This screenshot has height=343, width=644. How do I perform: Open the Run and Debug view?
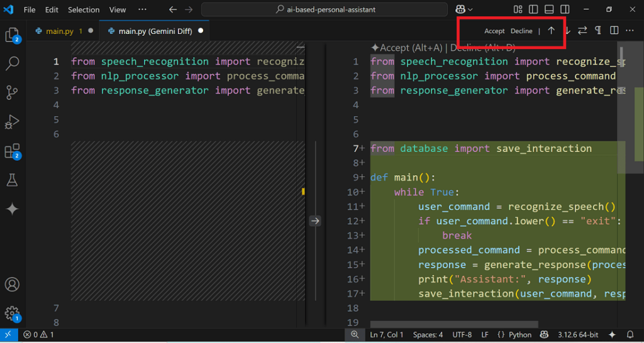pos(12,122)
